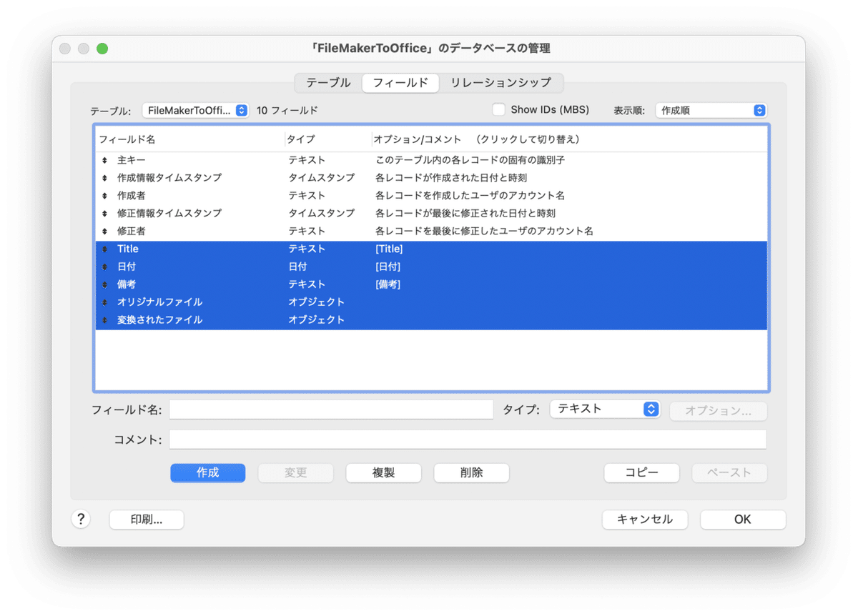This screenshot has height=616, width=858.
Task: Click the reorder arrows icon beside 変換されたファイル field
Action: [104, 319]
